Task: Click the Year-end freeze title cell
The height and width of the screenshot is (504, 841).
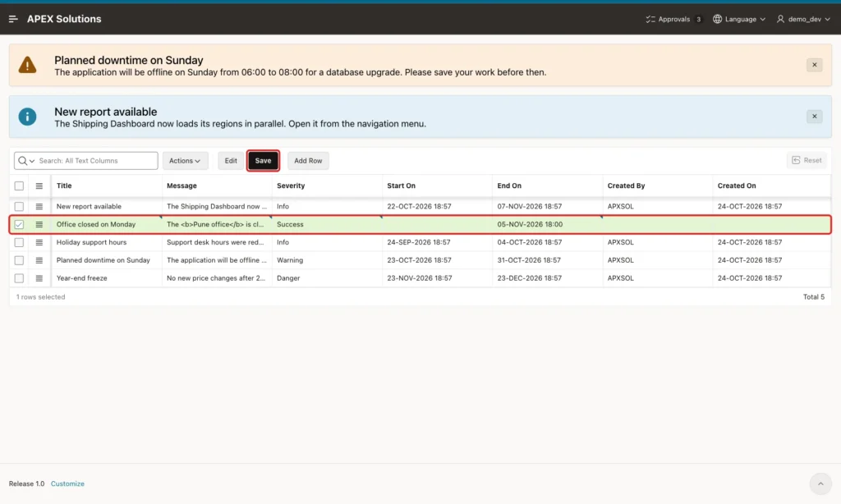Action: click(x=107, y=278)
